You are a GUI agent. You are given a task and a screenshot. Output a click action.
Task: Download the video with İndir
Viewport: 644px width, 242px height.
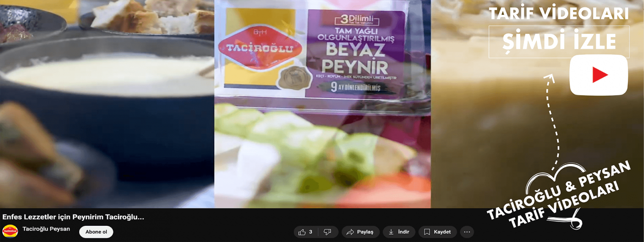click(x=399, y=232)
